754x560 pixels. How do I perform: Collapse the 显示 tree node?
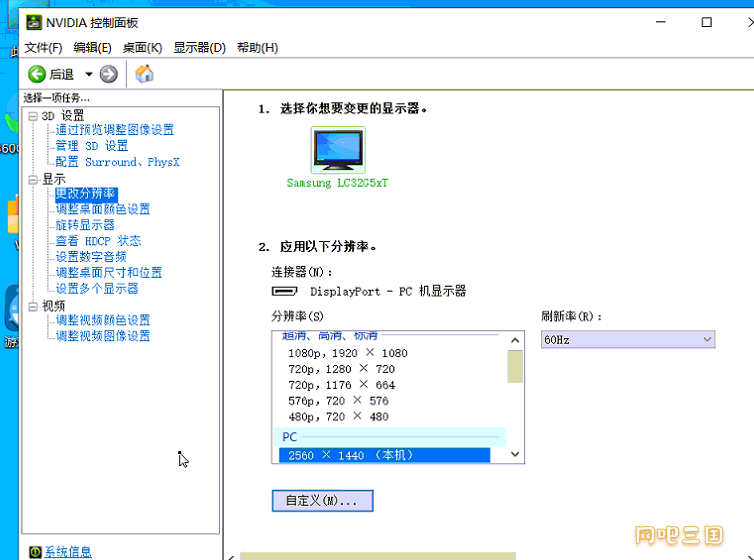(x=33, y=180)
